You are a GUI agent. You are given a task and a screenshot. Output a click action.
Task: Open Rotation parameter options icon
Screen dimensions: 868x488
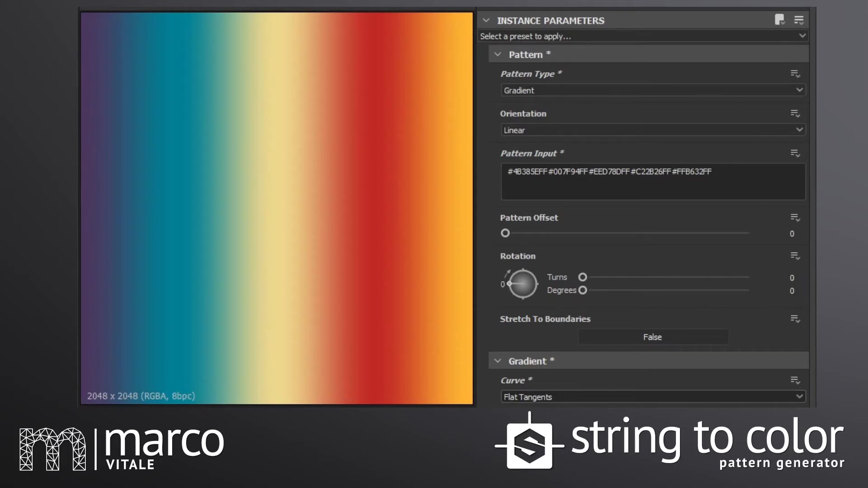coord(795,256)
